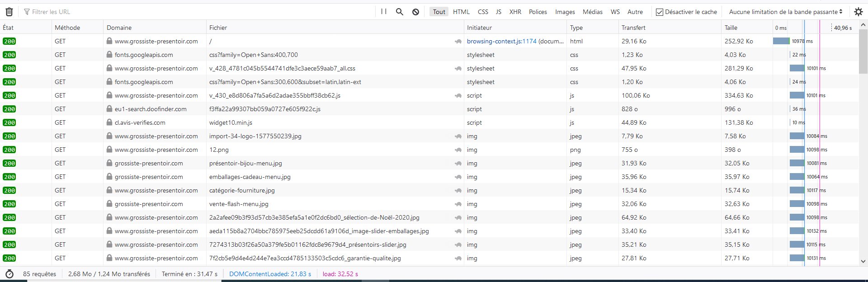Click the turtle icon for import-34-logo-1577550239.jpg
This screenshot has width=868, height=282.
pyautogui.click(x=458, y=136)
